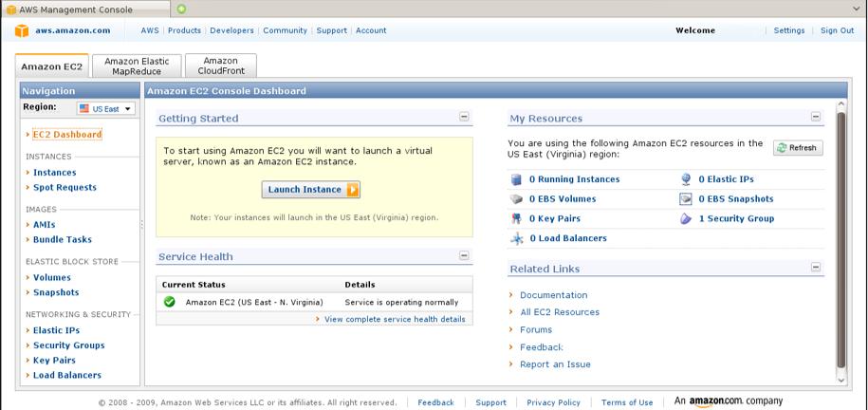The image size is (868, 410).
Task: Open AMIs in navigation
Action: [x=45, y=224]
